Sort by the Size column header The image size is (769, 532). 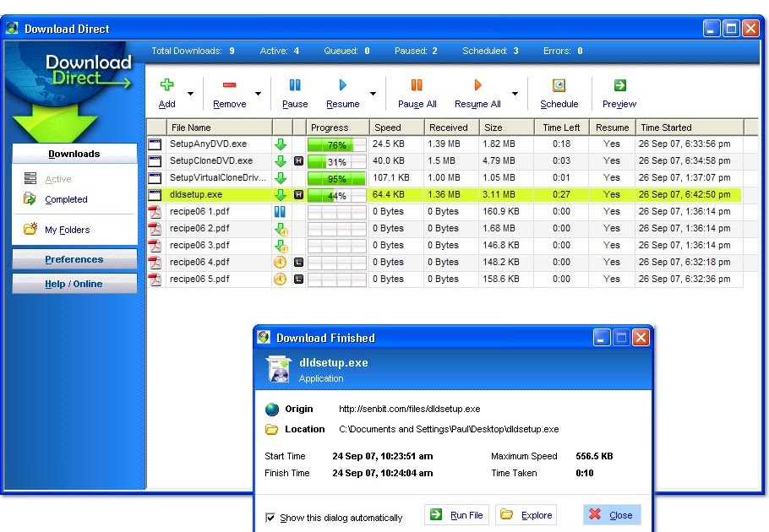click(506, 128)
